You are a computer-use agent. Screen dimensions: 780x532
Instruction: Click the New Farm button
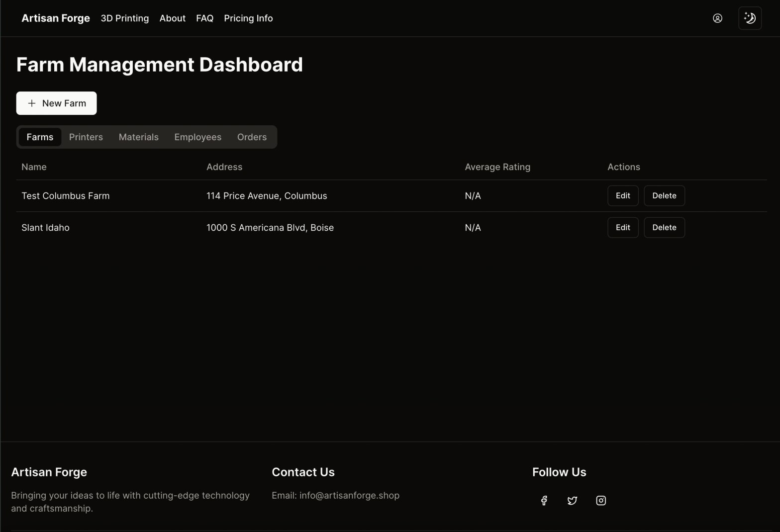(x=56, y=103)
